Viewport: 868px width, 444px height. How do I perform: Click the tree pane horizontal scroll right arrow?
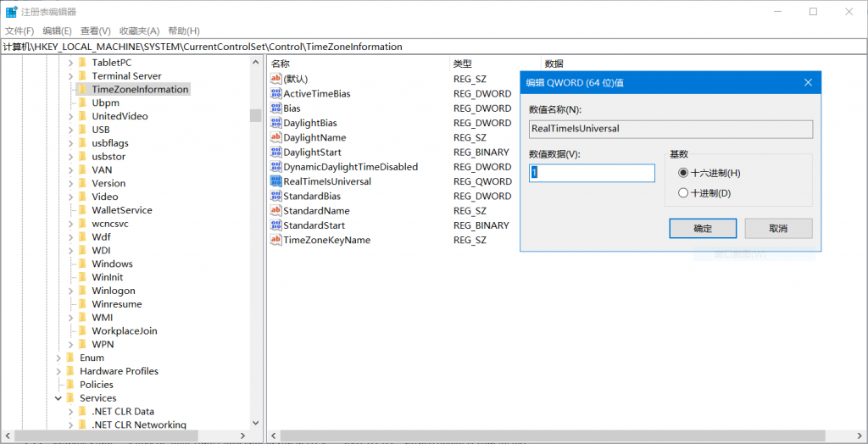[x=242, y=436]
